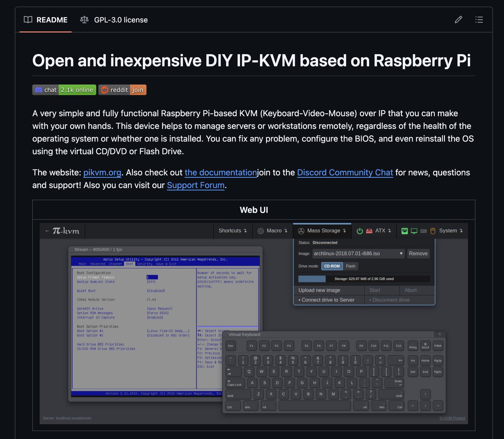Toggle the left Alt virtual key
This screenshot has height=439, width=504.
268,405
